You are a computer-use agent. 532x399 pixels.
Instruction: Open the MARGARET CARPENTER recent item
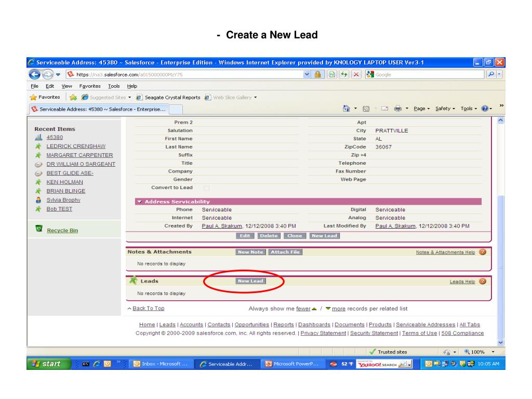79,155
